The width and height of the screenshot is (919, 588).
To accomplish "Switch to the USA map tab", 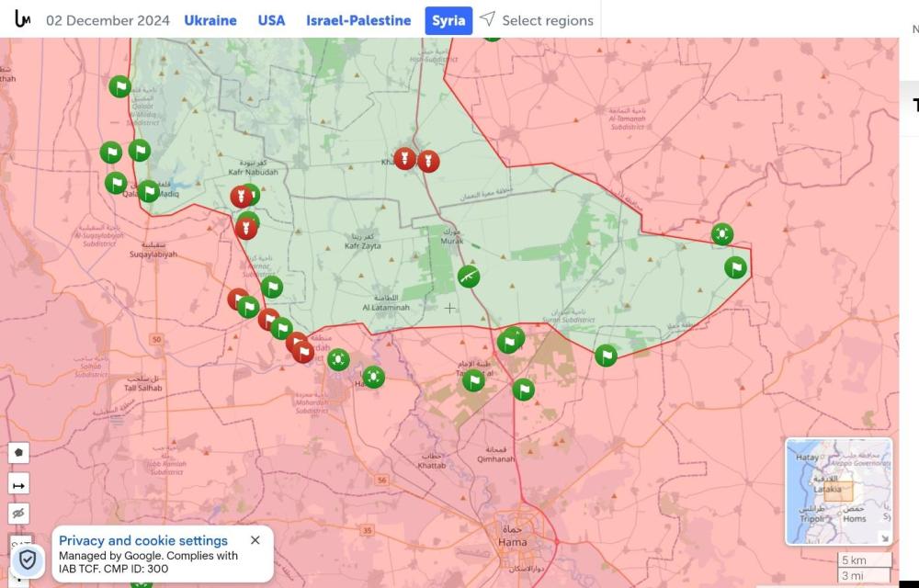I will pos(271,20).
